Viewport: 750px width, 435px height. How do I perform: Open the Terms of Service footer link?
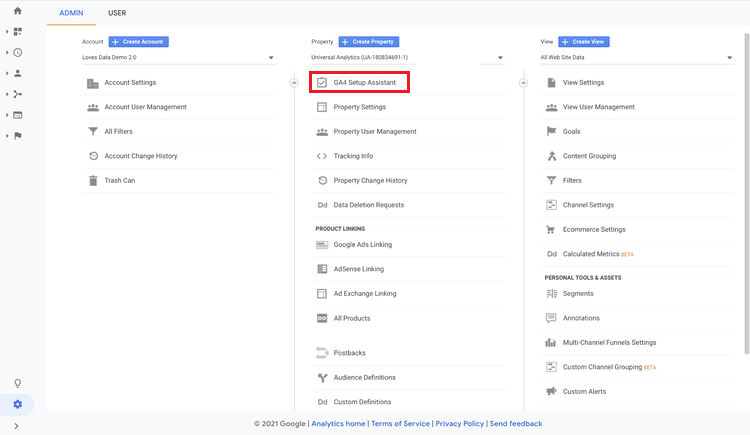point(400,424)
